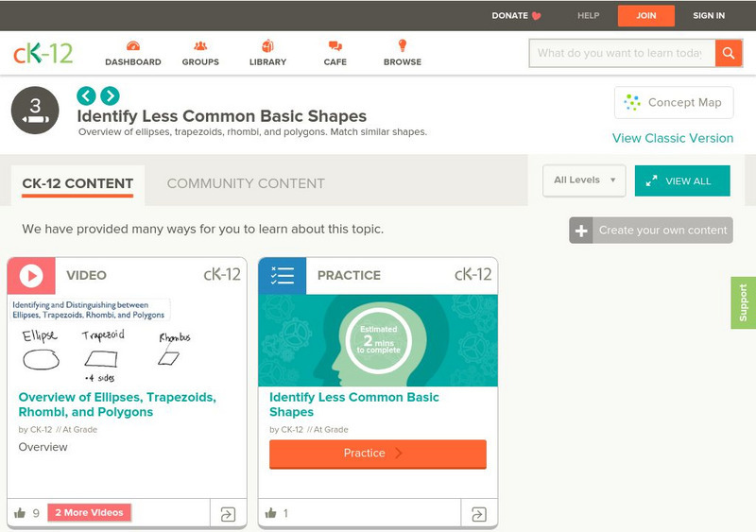
Task: Open View Classic Version link
Action: [672, 138]
